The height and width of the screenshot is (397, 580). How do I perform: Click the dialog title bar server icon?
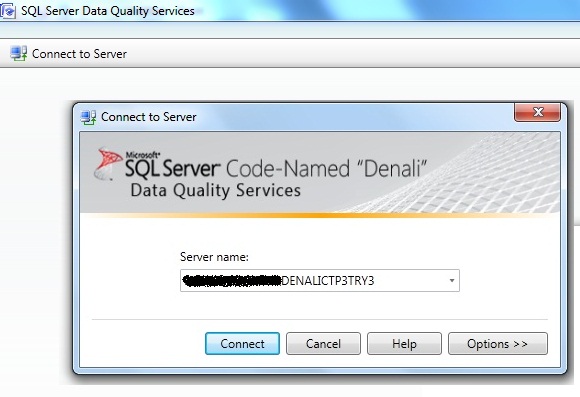[x=88, y=117]
